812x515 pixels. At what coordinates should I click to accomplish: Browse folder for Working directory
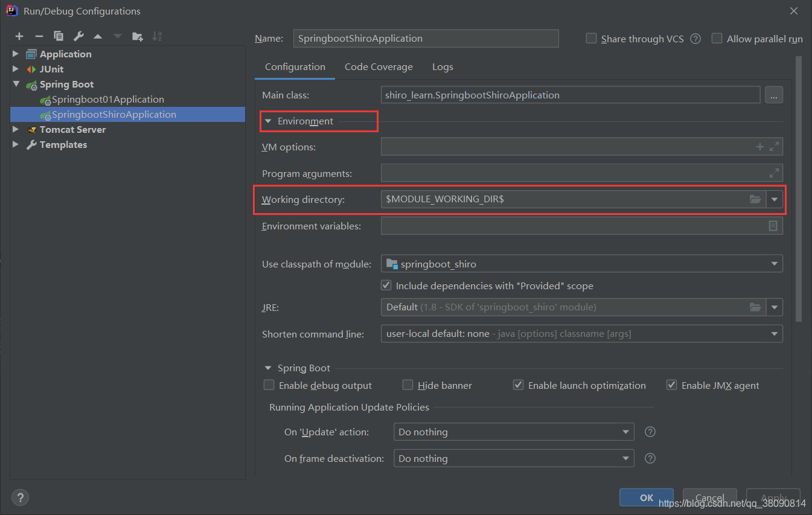click(x=755, y=199)
